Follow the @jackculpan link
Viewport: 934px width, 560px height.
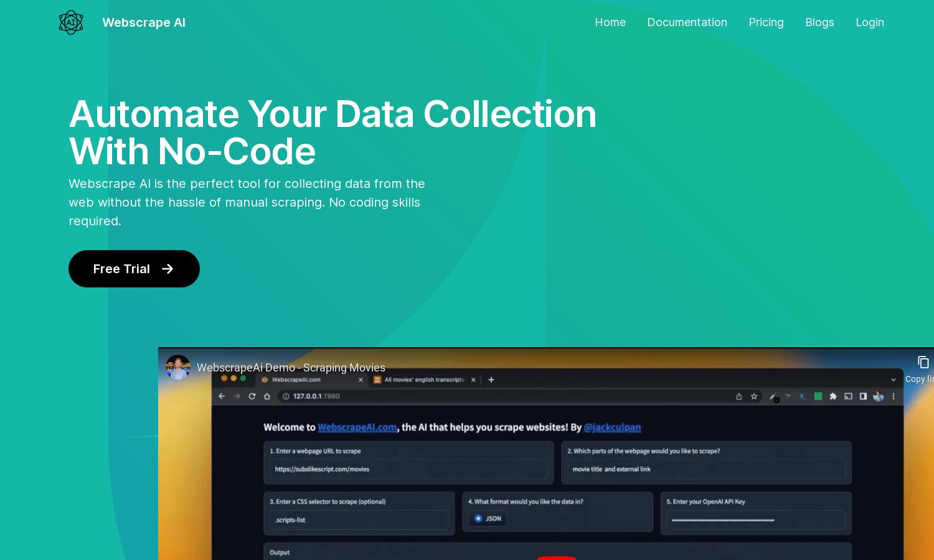point(612,427)
